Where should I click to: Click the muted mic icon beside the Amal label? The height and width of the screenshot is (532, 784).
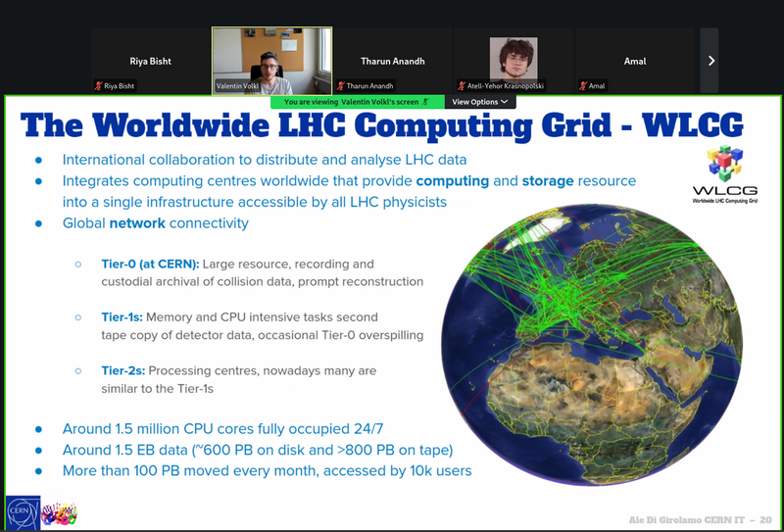click(x=583, y=86)
